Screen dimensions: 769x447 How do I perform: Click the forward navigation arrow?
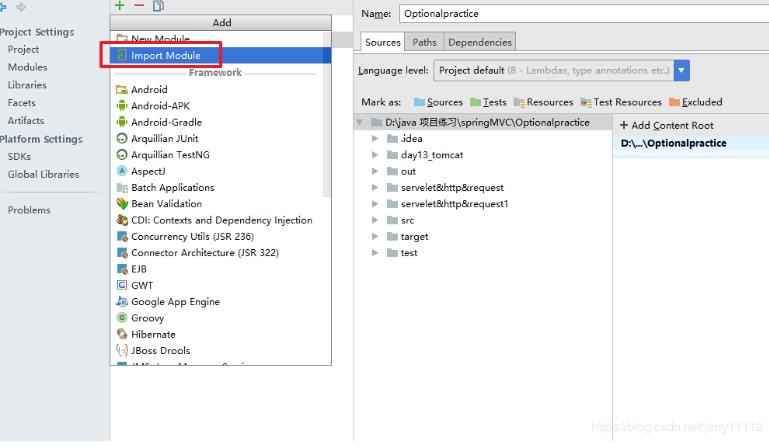pyautogui.click(x=21, y=7)
